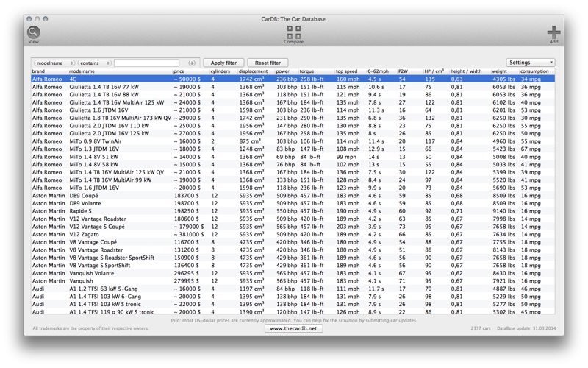The image size is (588, 368).
Task: Select V12 Vantage Roadster row
Action: 293,219
